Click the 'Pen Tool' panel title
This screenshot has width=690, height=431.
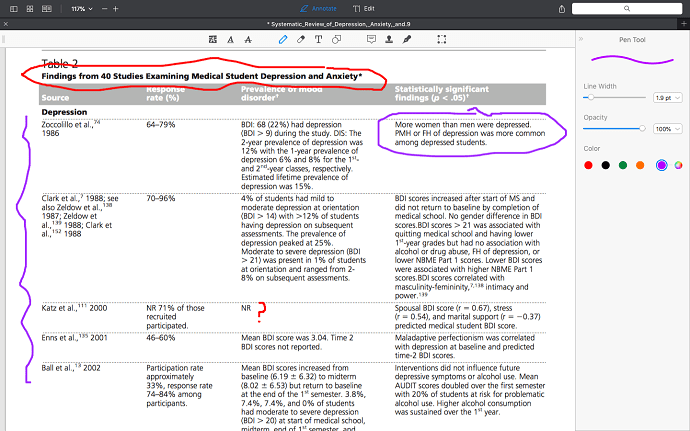(x=632, y=40)
